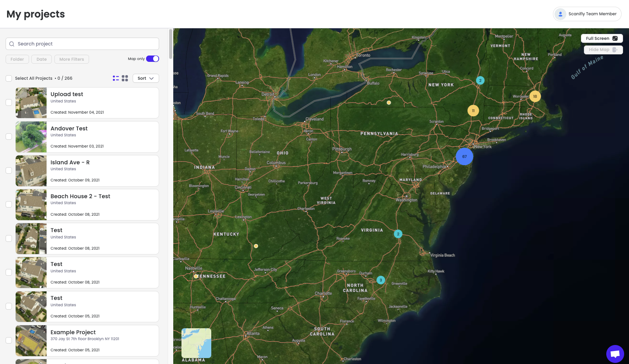629x364 pixels.
Task: Click the search magnifier icon
Action: tap(12, 44)
